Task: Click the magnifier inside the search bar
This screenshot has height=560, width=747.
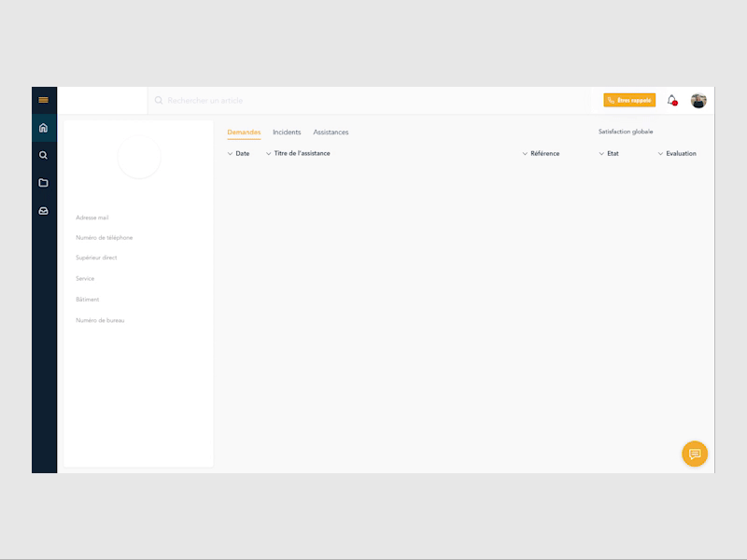Action: [161, 100]
